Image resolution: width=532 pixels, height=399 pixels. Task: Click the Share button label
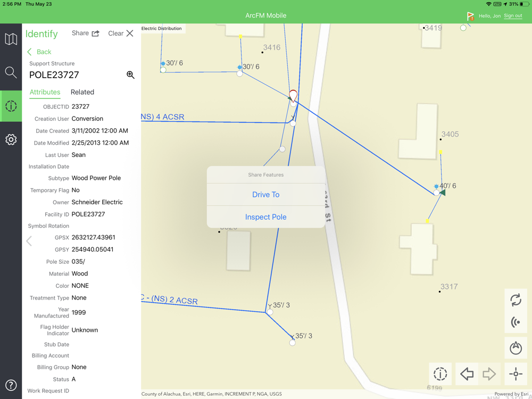pos(80,33)
